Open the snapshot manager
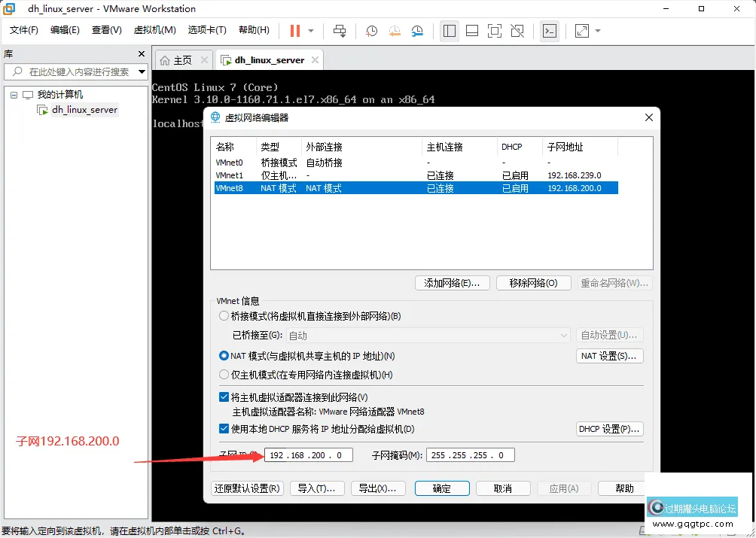 point(419,31)
